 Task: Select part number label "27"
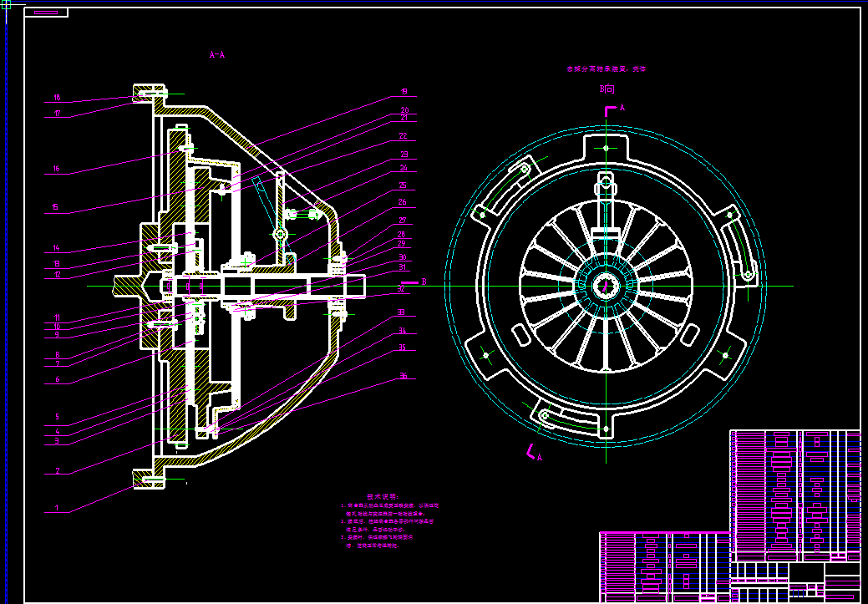click(403, 220)
